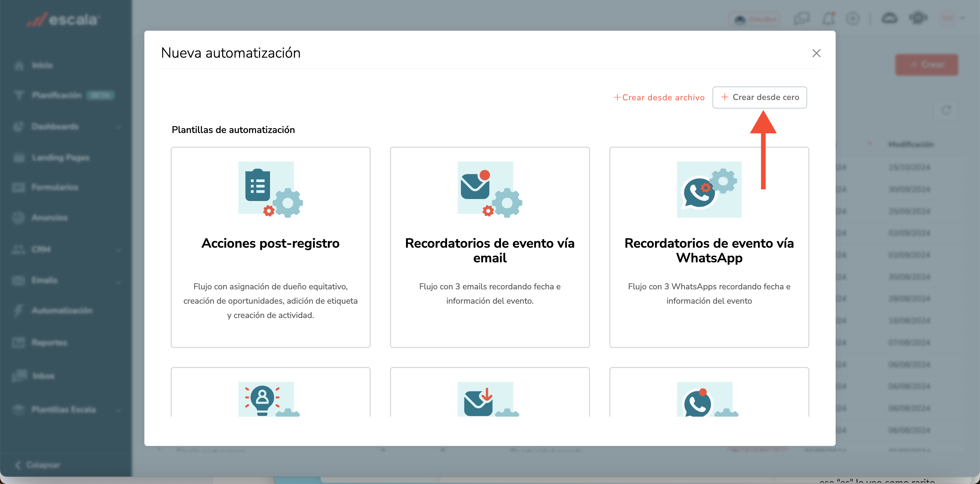This screenshot has width=980, height=484.
Task: Choose template titled Acciones post-registro
Action: [270, 247]
